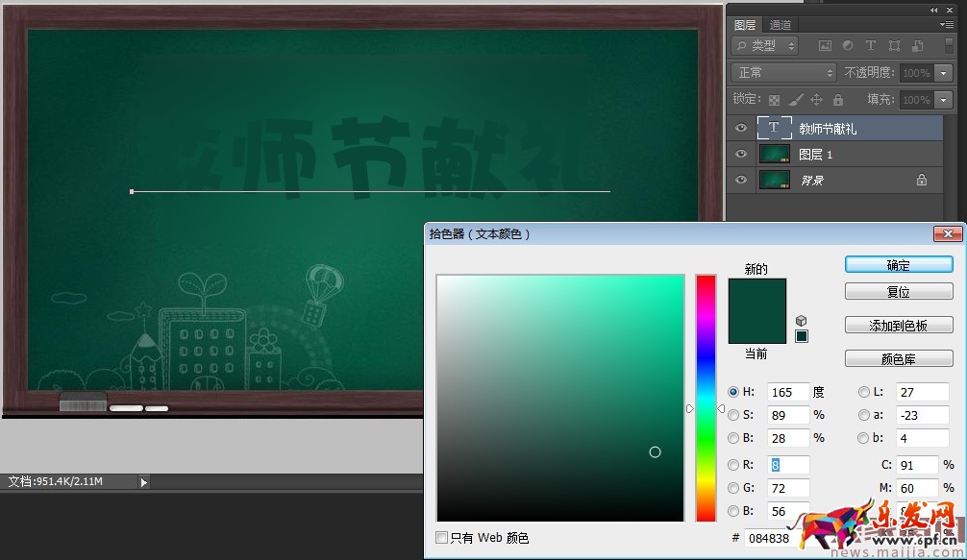Click the image pixels lock brush icon

797,100
